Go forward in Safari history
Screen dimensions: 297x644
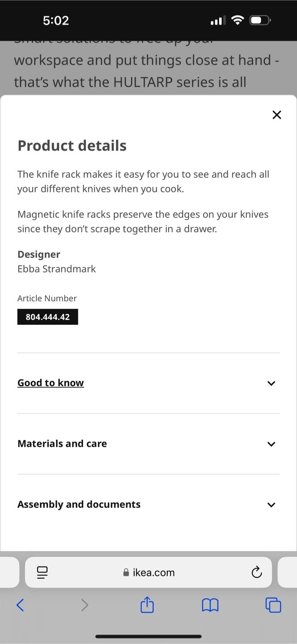(x=85, y=605)
